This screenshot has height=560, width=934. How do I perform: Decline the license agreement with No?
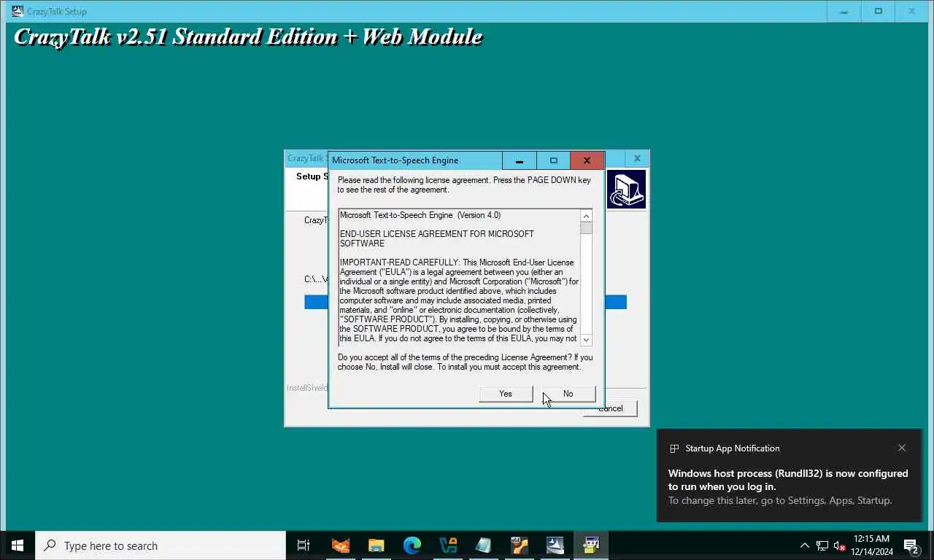coord(568,394)
